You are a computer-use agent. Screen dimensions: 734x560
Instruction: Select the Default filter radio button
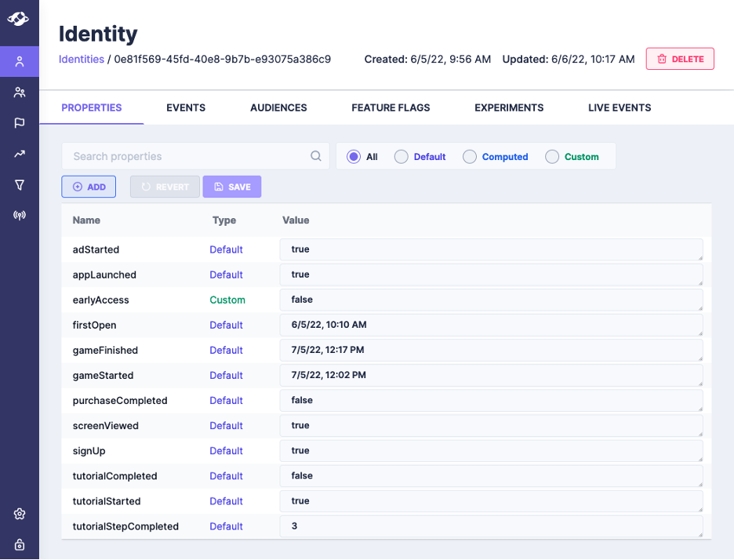coord(401,157)
